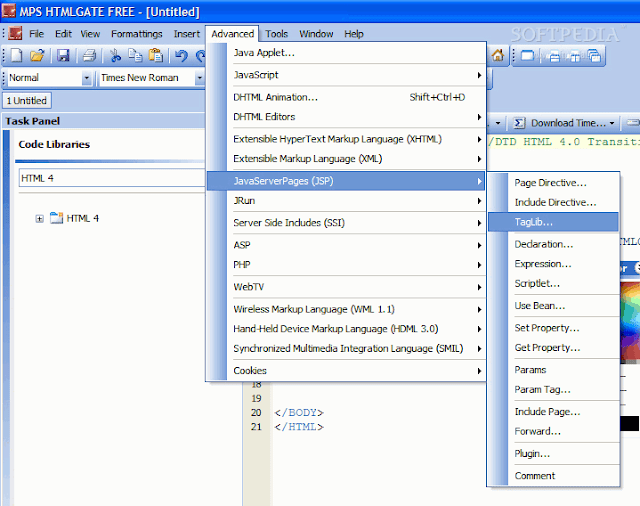The image size is (640, 506).
Task: Click the Paste clipboard icon
Action: pyautogui.click(x=156, y=55)
